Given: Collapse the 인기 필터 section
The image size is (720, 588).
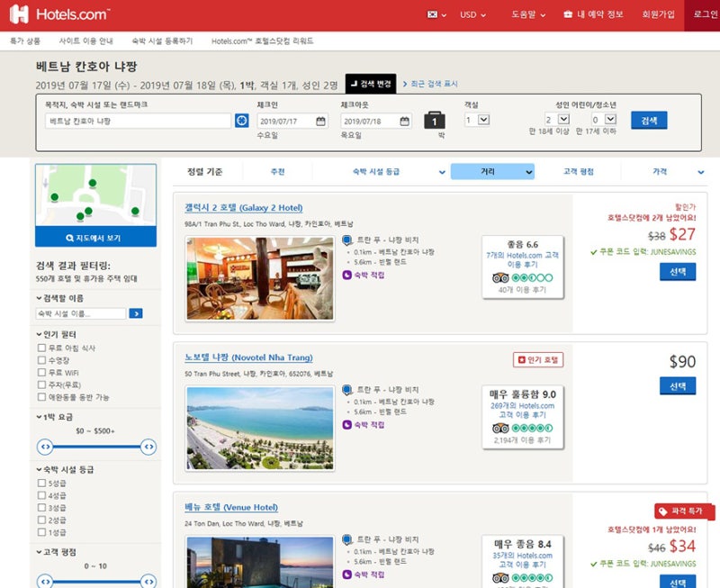Looking at the screenshot, I should (57, 334).
